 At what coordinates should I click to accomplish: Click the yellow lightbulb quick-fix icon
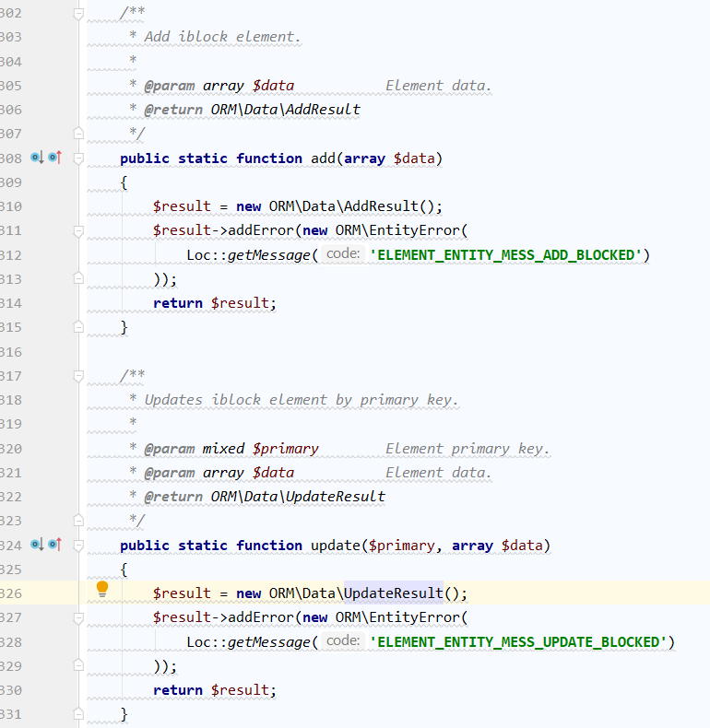[102, 589]
